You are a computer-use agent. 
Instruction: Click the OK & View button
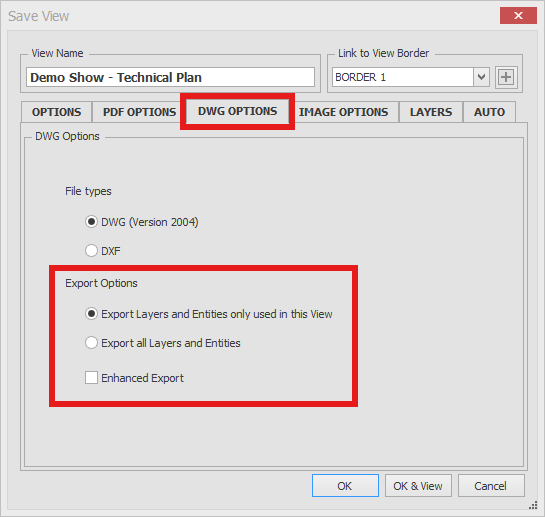click(418, 485)
